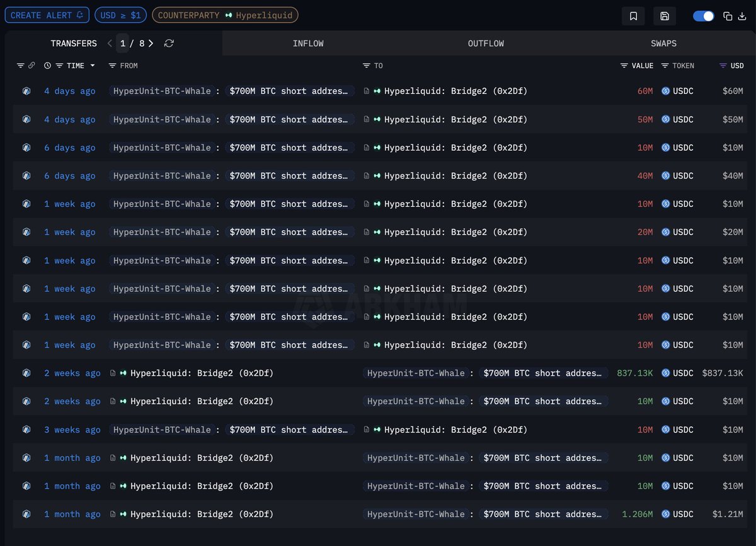This screenshot has height=546, width=756.
Task: Switch to the OUTFLOW tab
Action: click(x=486, y=43)
